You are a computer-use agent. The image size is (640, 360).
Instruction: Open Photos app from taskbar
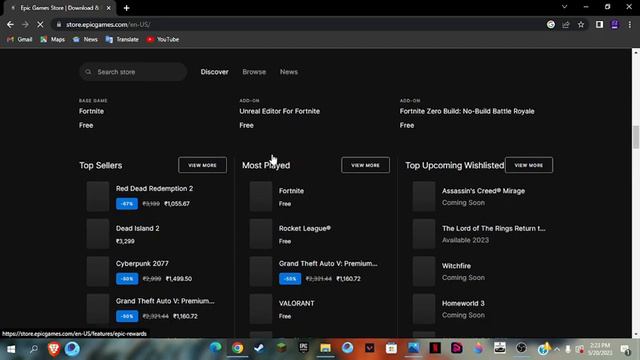tap(413, 348)
